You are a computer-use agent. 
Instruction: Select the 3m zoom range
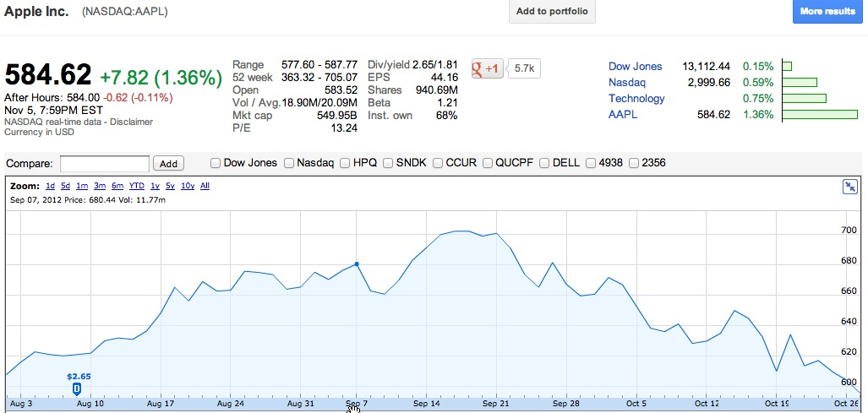pos(100,187)
